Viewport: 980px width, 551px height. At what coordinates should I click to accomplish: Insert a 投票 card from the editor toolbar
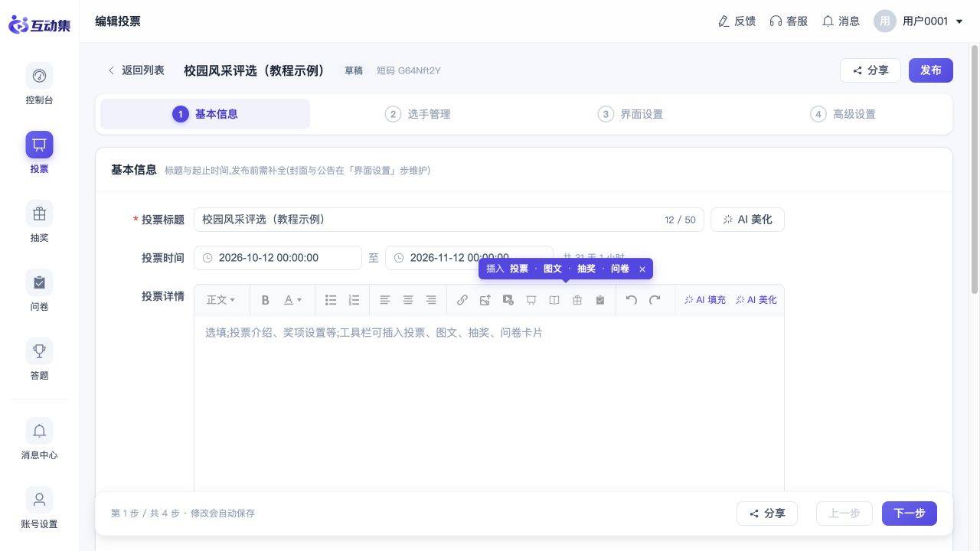click(531, 300)
